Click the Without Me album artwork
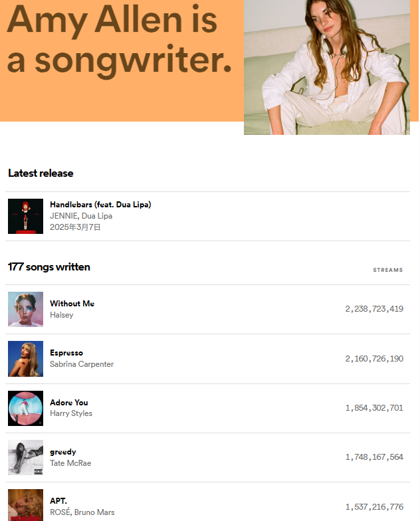 tap(25, 310)
